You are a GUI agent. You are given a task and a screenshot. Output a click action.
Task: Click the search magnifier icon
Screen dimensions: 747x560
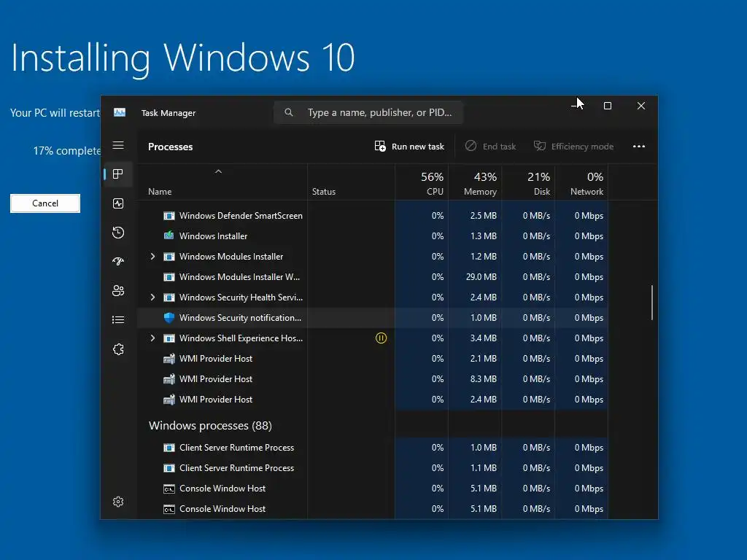[289, 112]
